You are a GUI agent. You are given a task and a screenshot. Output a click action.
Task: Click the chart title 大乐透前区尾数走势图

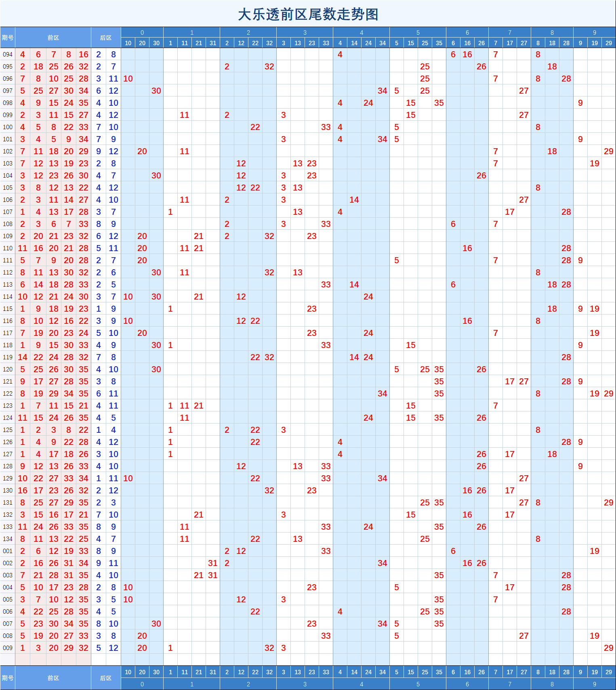coord(308,15)
